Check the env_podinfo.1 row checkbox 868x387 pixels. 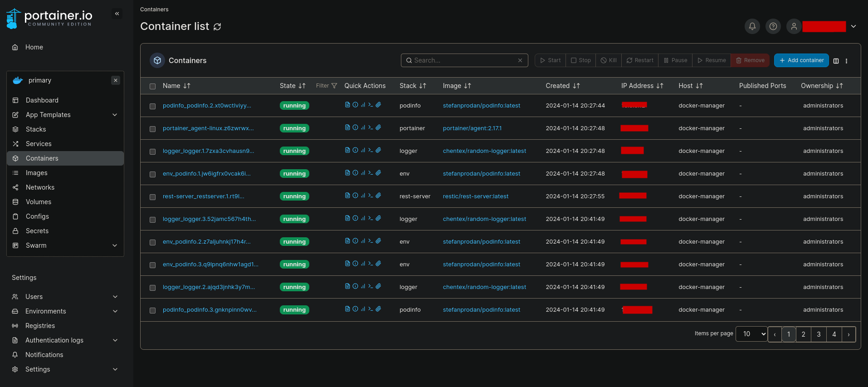152,174
